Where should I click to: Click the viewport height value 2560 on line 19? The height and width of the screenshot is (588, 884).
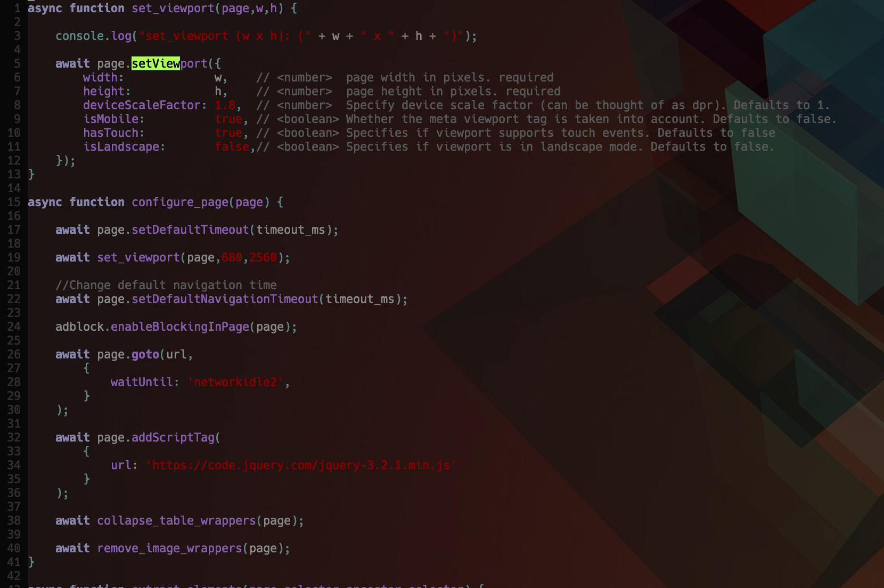point(263,257)
